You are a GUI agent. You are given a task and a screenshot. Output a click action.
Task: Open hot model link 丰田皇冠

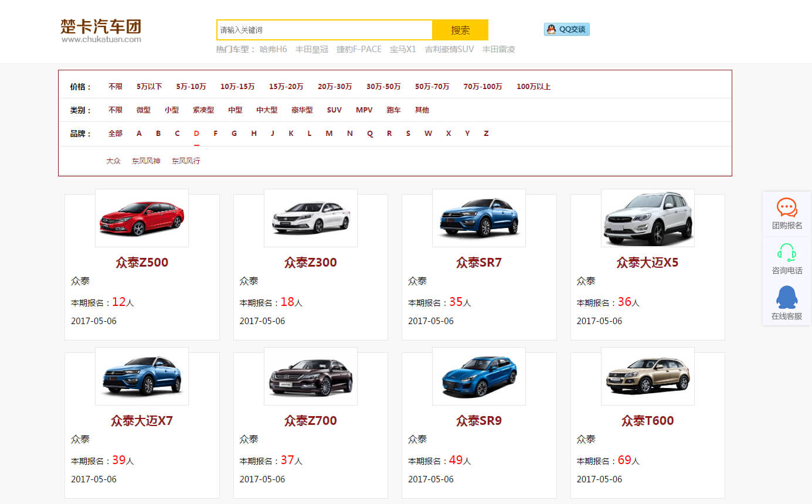tap(312, 49)
